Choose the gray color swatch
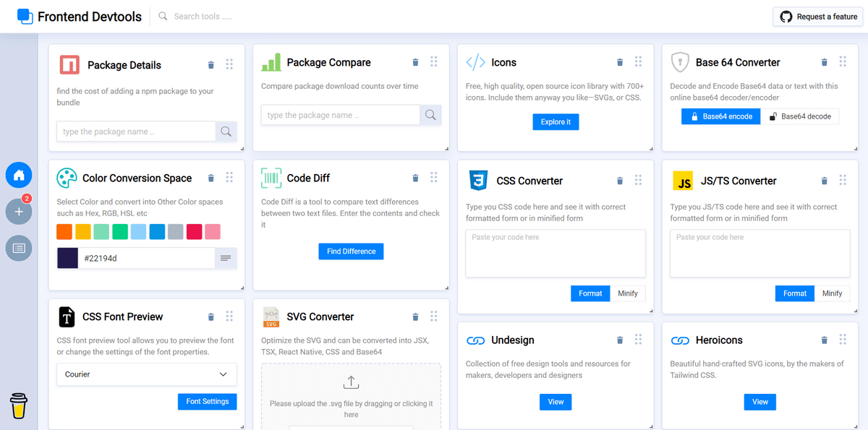 (x=176, y=232)
